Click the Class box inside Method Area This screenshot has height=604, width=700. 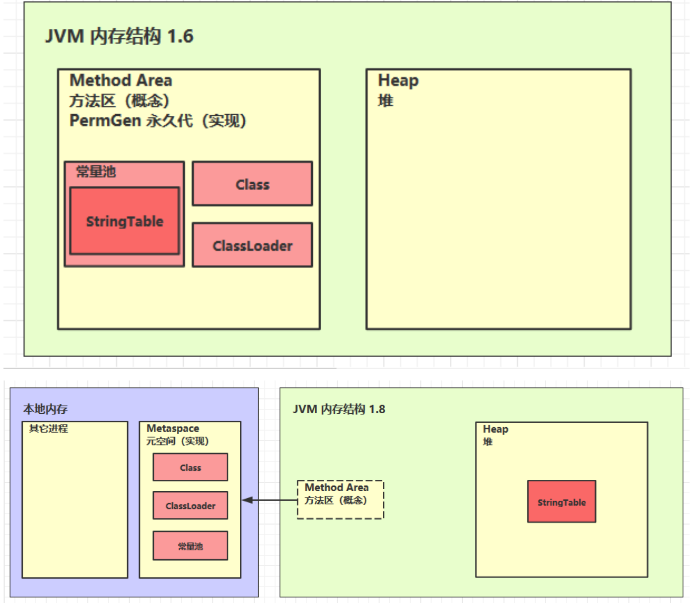click(252, 183)
